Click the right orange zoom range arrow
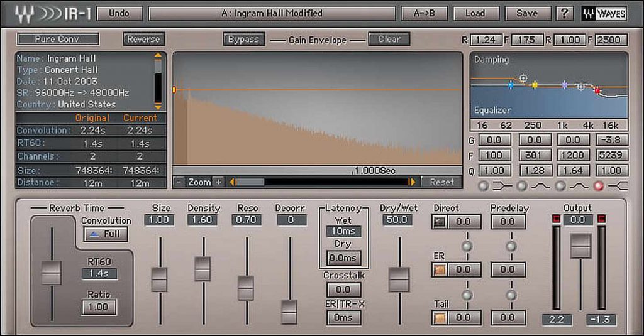Image resolution: width=644 pixels, height=336 pixels. pyautogui.click(x=411, y=182)
